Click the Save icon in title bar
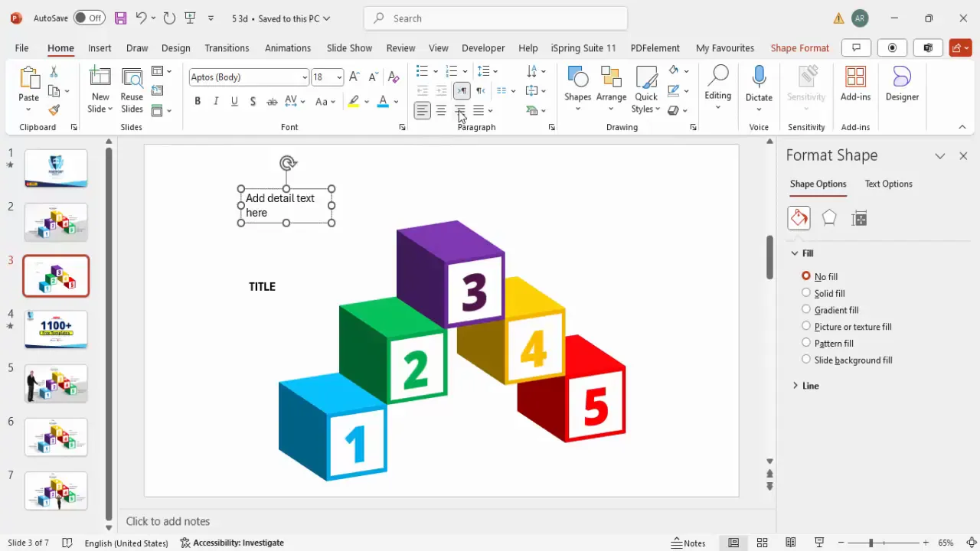Screen dimensions: 980x551 pos(120,18)
